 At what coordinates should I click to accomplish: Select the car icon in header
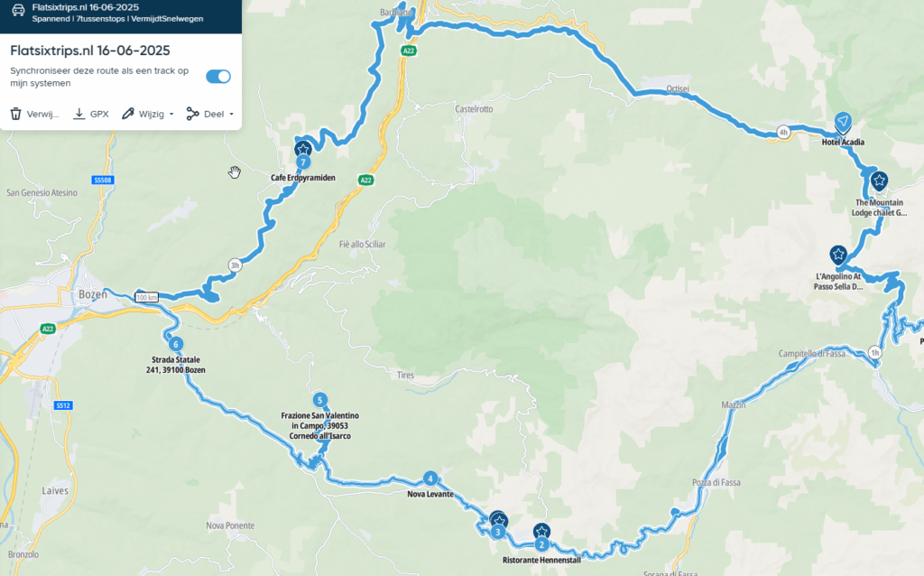coord(18,11)
